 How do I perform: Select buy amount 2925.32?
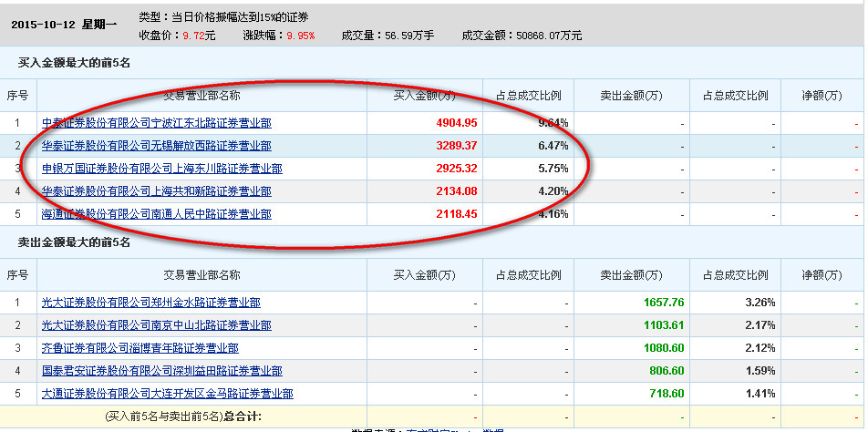coord(457,169)
